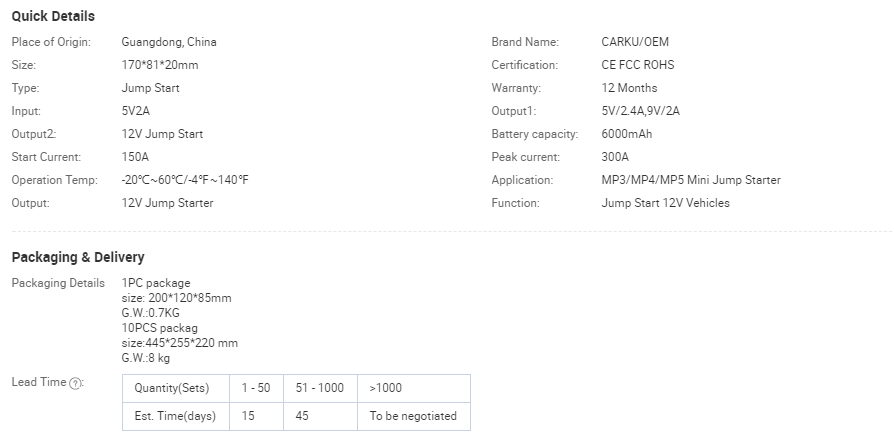Click the Start Current value 150A
The width and height of the screenshot is (894, 446).
click(x=135, y=157)
